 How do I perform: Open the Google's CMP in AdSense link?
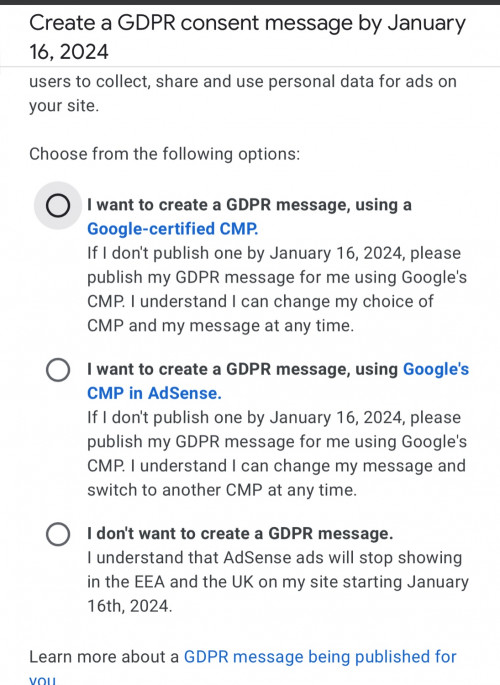tap(278, 381)
